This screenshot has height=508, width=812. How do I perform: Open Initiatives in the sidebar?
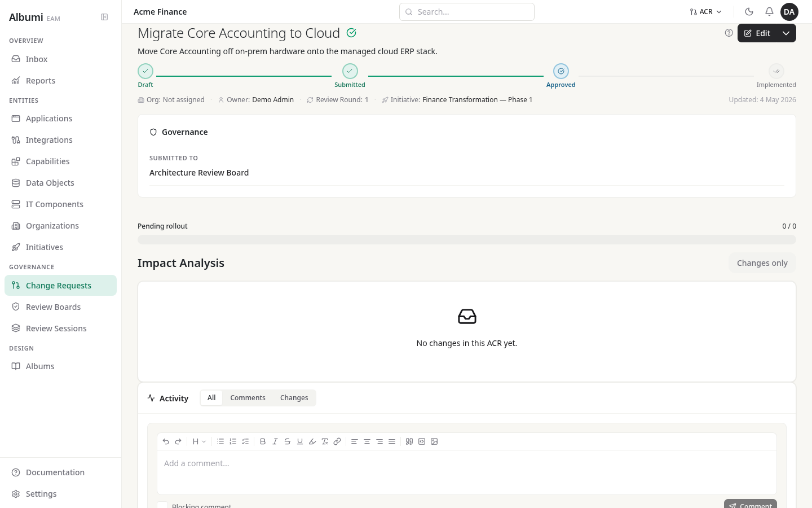pos(60,247)
